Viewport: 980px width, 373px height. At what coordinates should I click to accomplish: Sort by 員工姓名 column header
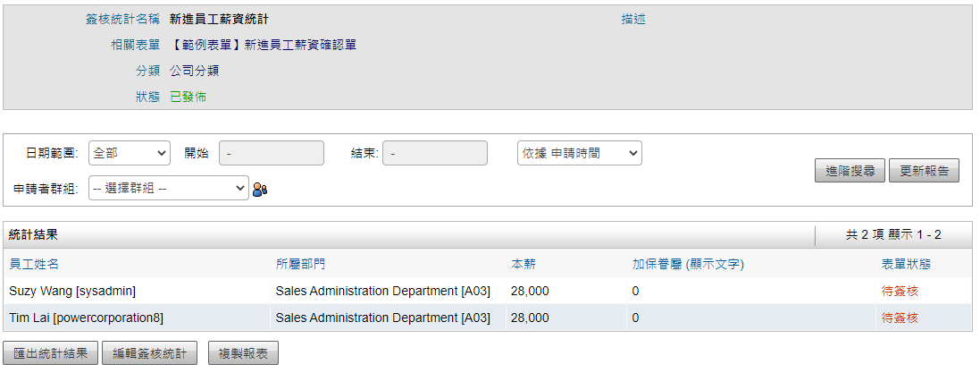tap(34, 264)
